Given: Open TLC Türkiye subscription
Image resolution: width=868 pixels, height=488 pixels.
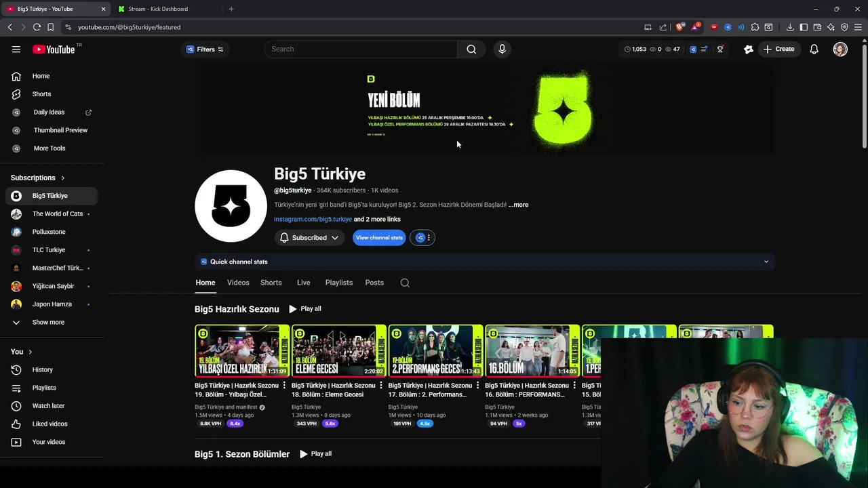Looking at the screenshot, I should pyautogui.click(x=52, y=250).
